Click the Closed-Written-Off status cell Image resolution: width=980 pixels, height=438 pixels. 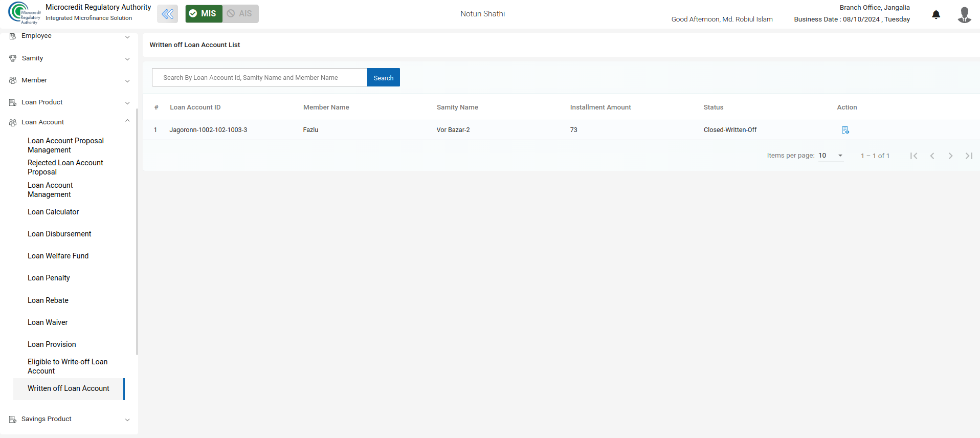pos(730,130)
